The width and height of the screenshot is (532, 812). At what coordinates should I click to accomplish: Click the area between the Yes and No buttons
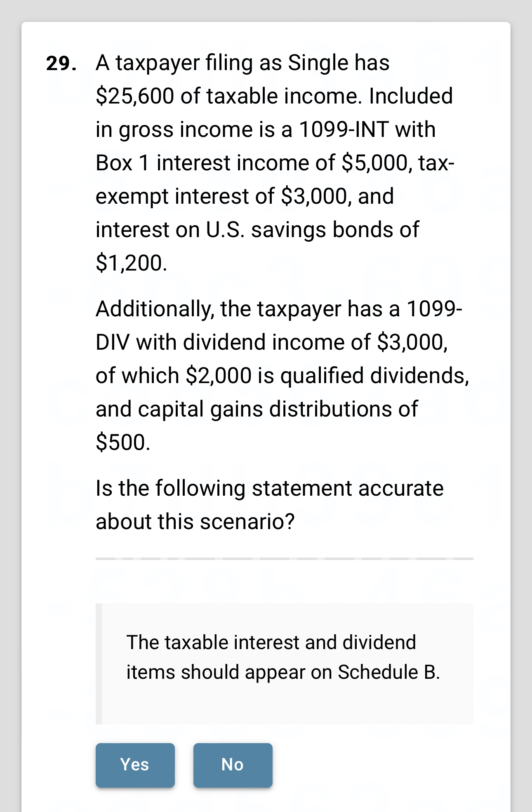coord(184,764)
